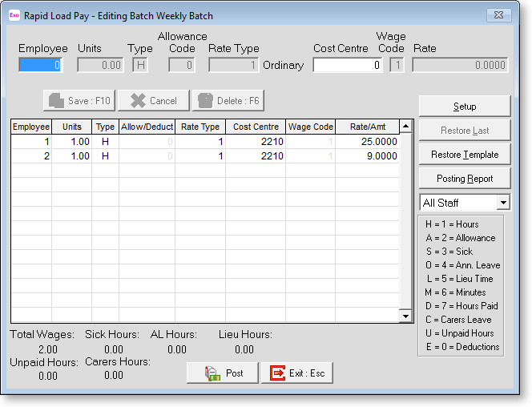This screenshot has height=407, width=532.
Task: Click the Cancel button with X icon
Action: pyautogui.click(x=154, y=101)
